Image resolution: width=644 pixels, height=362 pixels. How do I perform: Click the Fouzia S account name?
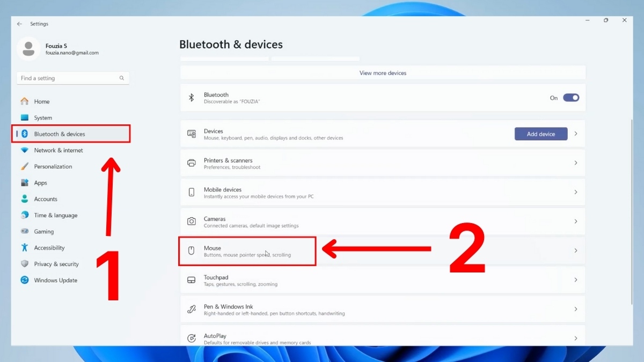pyautogui.click(x=56, y=46)
